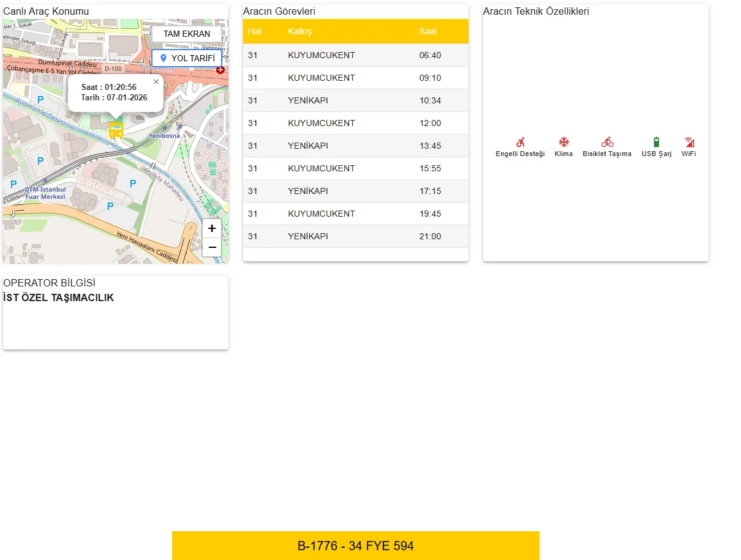Image resolution: width=741 pixels, height=560 pixels.
Task: Click the B-1776 - 34 FYE 594 banner
Action: click(x=355, y=545)
